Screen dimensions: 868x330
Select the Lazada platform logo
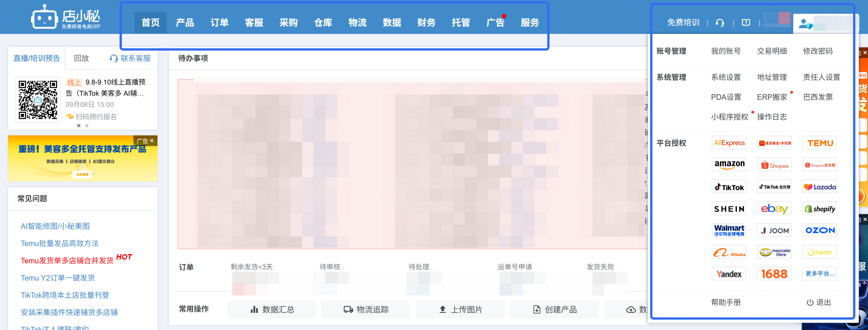(820, 187)
